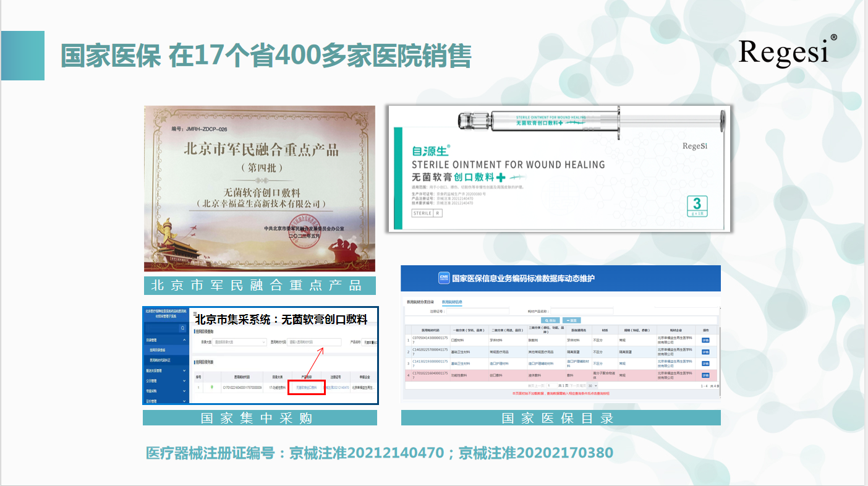
Task: Click the 操作 column header
Action: pyautogui.click(x=705, y=330)
